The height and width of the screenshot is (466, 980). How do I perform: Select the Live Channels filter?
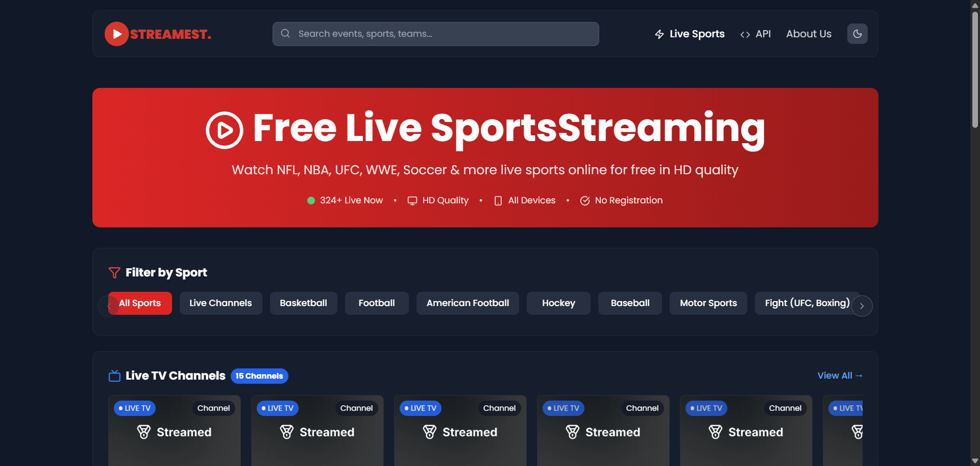coord(220,303)
